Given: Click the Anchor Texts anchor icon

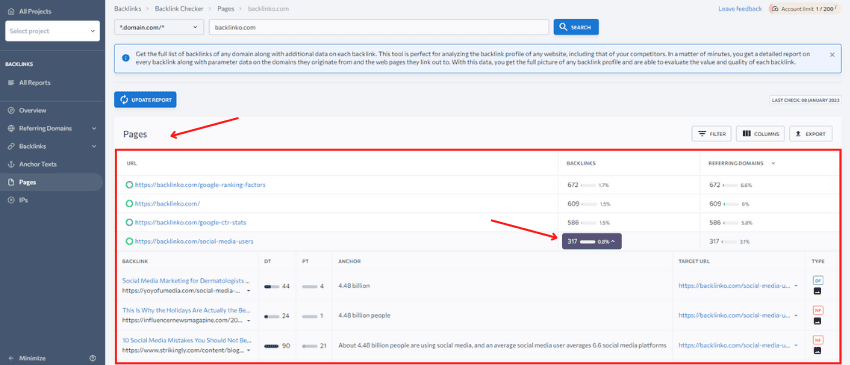Looking at the screenshot, I should coord(11,164).
